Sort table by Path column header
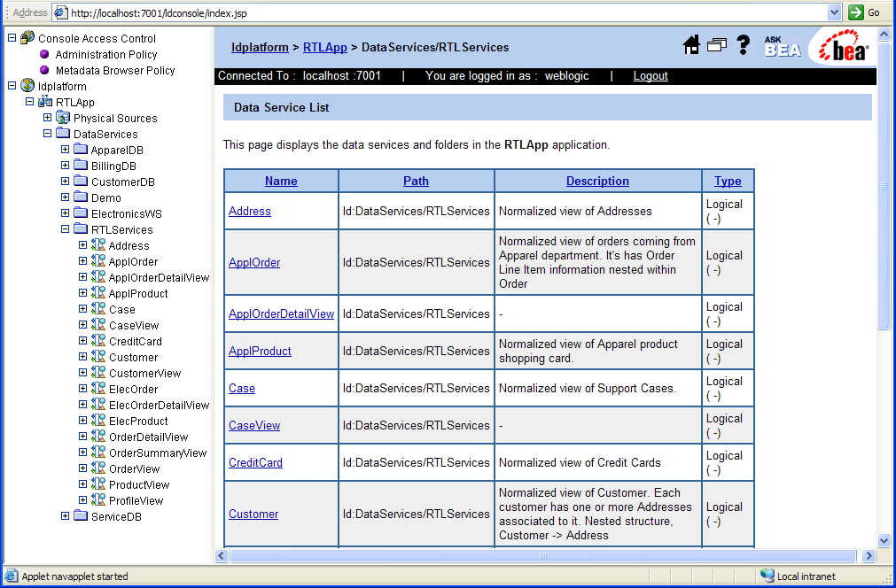896x588 pixels. coord(416,181)
